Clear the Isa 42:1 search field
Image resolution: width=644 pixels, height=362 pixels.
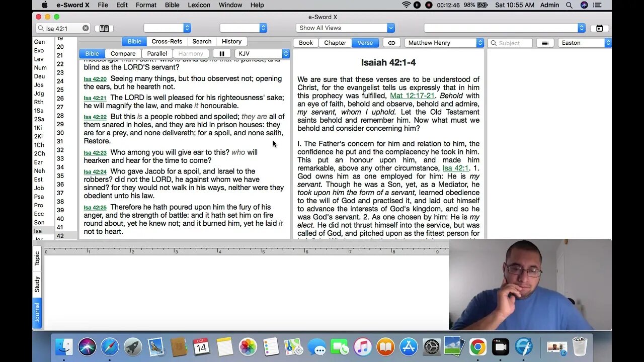[86, 28]
